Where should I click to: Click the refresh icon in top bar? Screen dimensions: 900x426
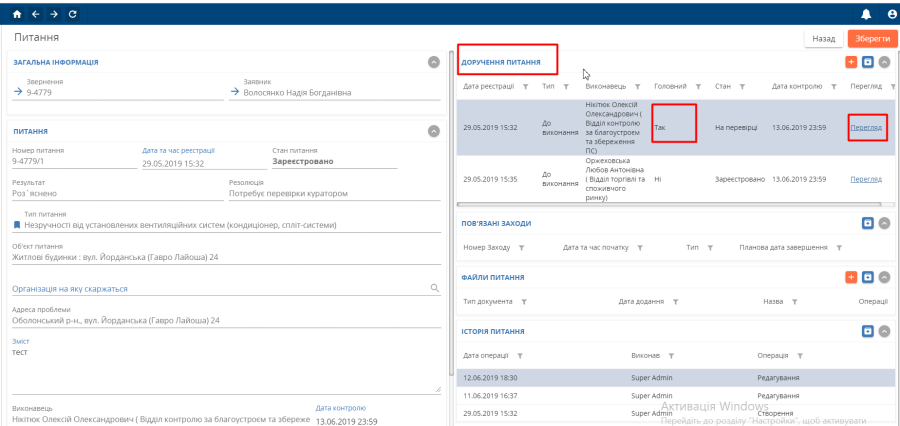point(72,13)
